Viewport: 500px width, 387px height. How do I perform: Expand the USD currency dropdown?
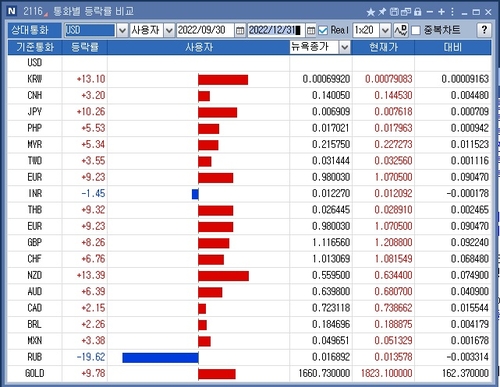pyautogui.click(x=122, y=31)
